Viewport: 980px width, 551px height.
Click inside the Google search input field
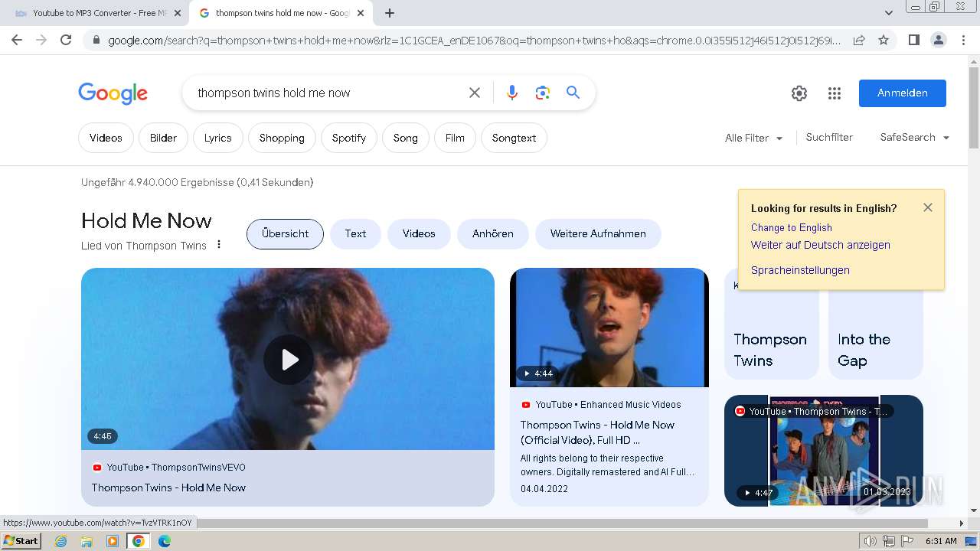325,93
